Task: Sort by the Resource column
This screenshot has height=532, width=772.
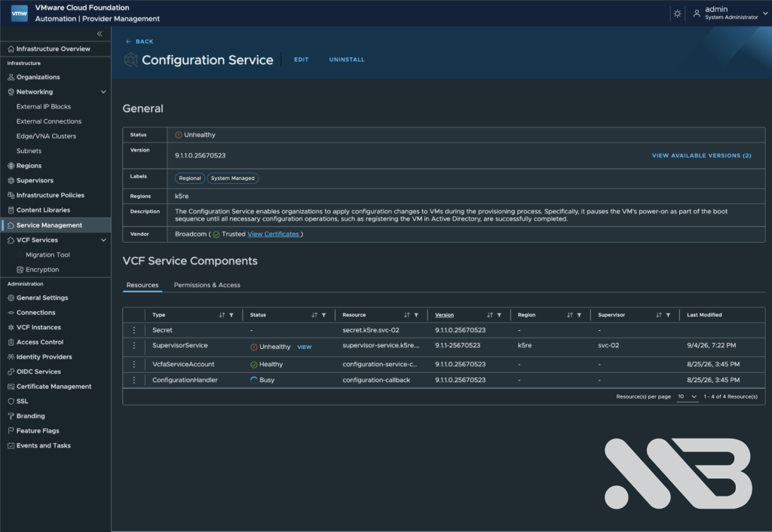Action: [406, 315]
